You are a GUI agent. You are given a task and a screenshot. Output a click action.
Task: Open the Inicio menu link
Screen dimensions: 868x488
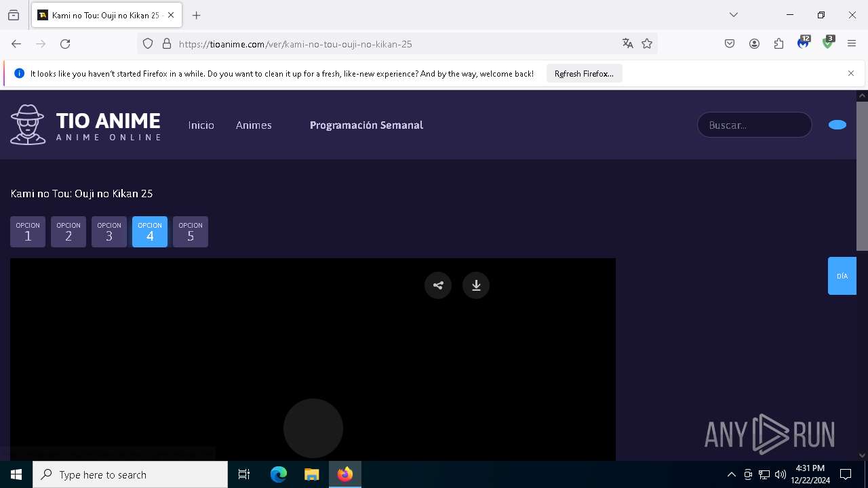(201, 125)
